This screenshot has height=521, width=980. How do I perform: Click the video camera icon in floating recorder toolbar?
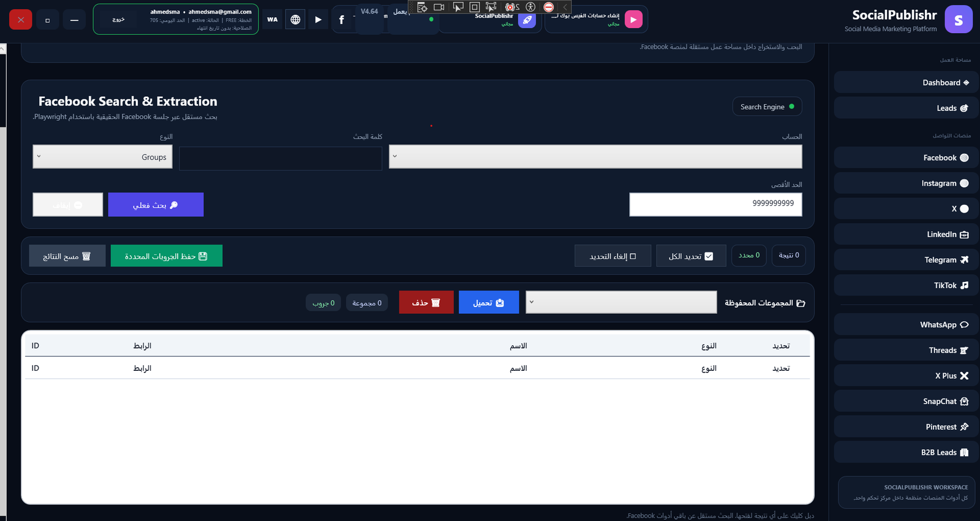tap(439, 7)
